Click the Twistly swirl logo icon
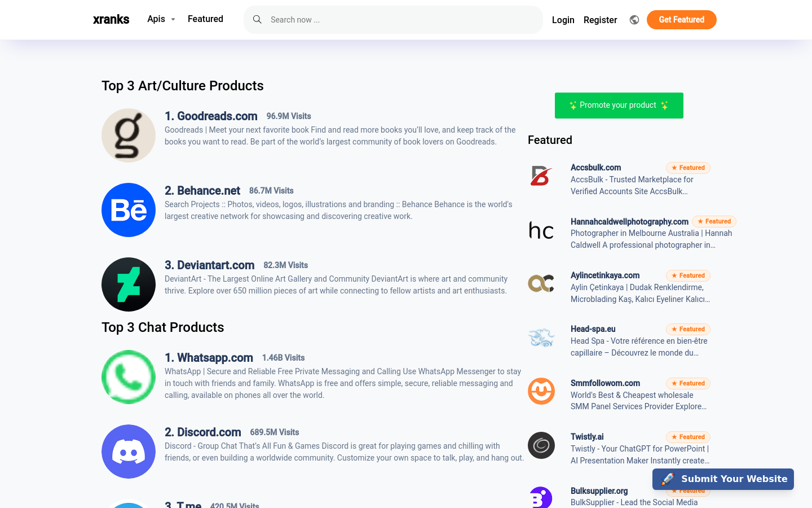Screen dimensions: 812x508 pos(541,445)
